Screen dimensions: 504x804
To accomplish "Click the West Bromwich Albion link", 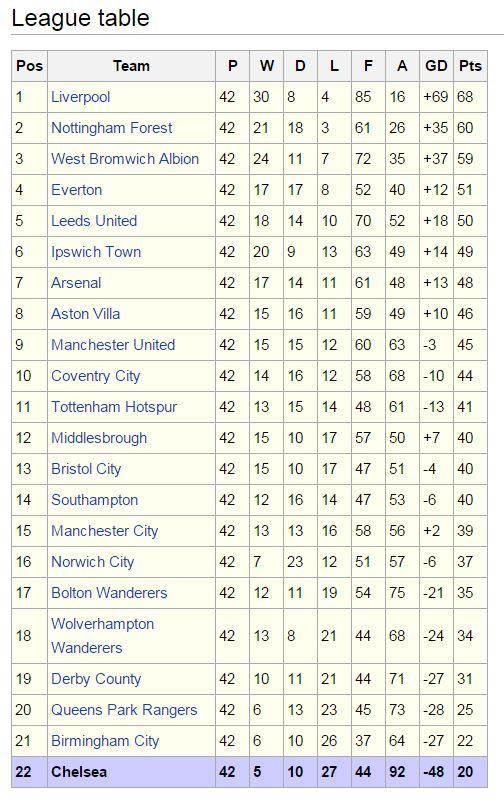I will pyautogui.click(x=125, y=158).
